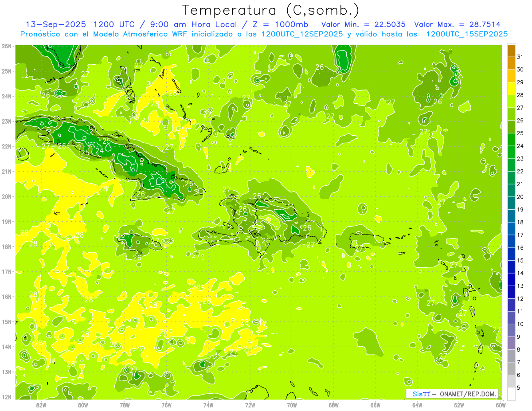Viewport: 532px width, 411px height.
Task: Pick the yellow swatch between 28 and 29
Action: [511, 89]
